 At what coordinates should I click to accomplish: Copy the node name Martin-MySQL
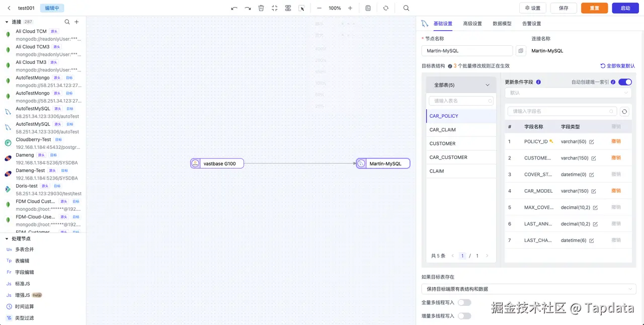521,51
